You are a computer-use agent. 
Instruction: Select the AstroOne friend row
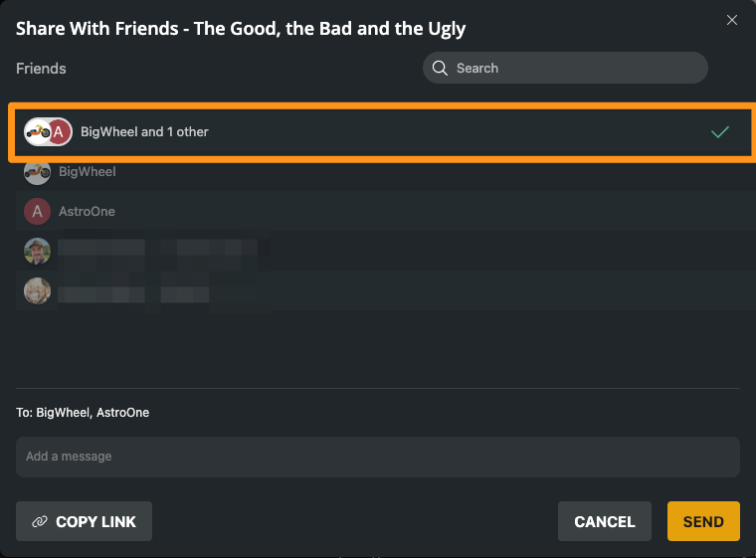[x=386, y=211]
